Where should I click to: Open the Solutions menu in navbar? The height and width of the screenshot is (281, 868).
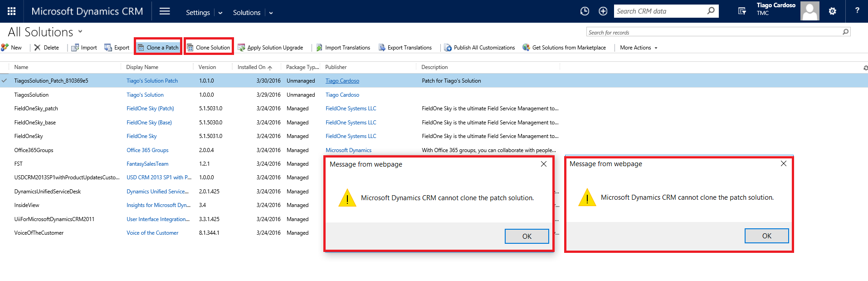tap(247, 13)
